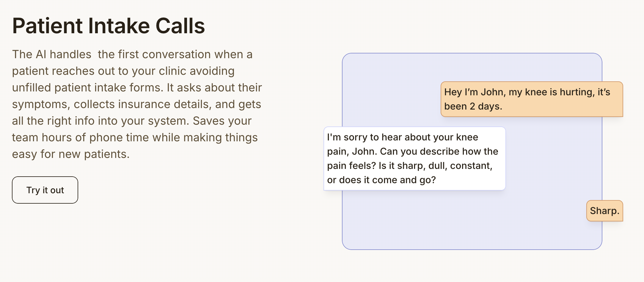The height and width of the screenshot is (282, 644).
Task: Click "The AI handles" at the paragraph start
Action: [x=52, y=54]
